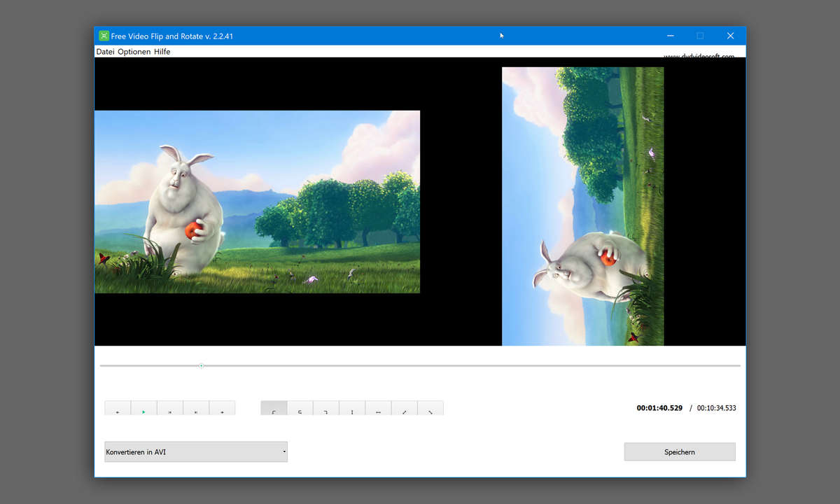Screen dimensions: 840x504
Task: Click the current time 00:01:40.529
Action: click(x=659, y=408)
